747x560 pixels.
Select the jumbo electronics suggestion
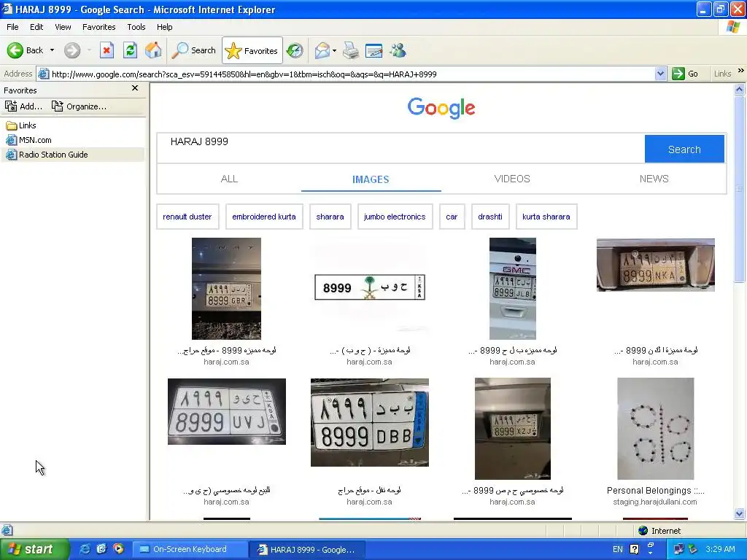tap(395, 217)
